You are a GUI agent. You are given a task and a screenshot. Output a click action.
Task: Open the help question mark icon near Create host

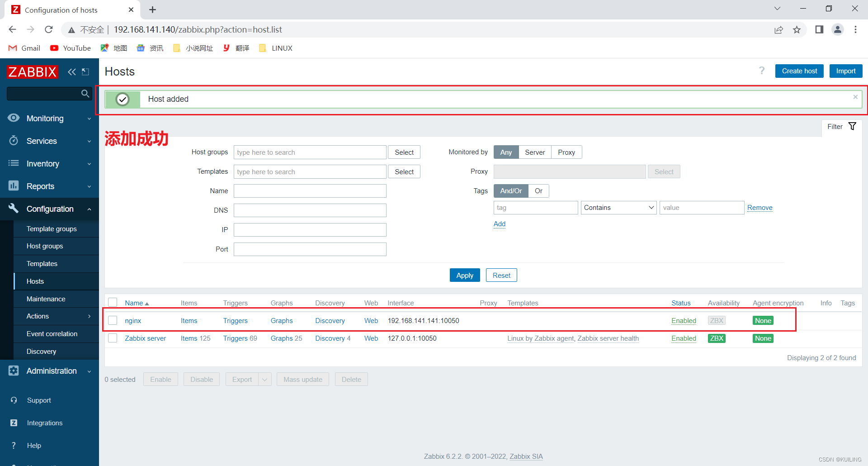762,71
